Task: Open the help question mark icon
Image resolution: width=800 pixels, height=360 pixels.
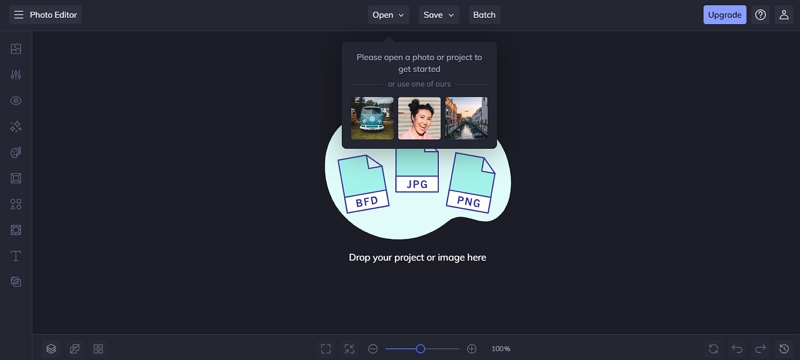Action: point(761,15)
